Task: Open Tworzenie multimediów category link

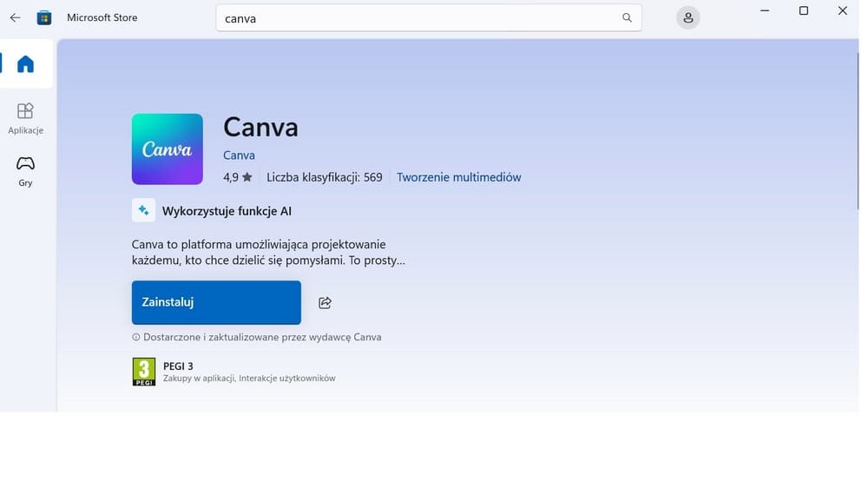Action: (x=458, y=177)
